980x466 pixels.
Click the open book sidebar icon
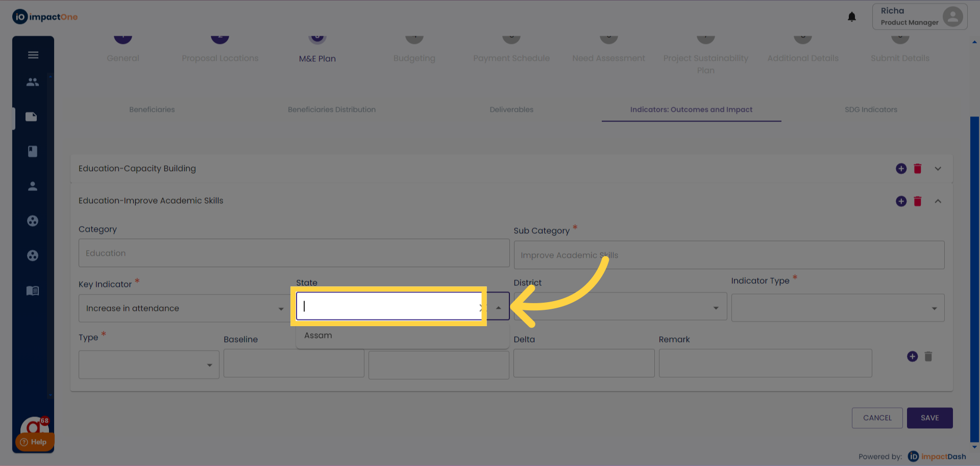[33, 291]
